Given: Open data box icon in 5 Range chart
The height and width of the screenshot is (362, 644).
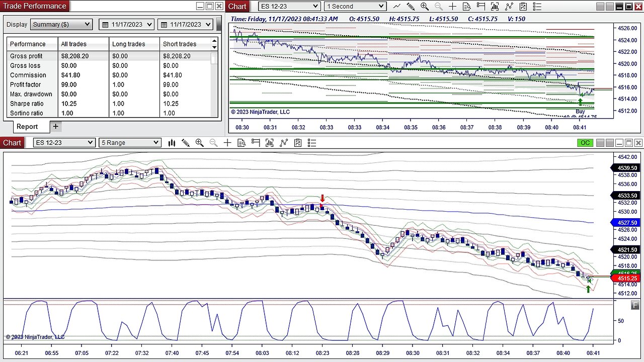Looking at the screenshot, I should (x=242, y=143).
